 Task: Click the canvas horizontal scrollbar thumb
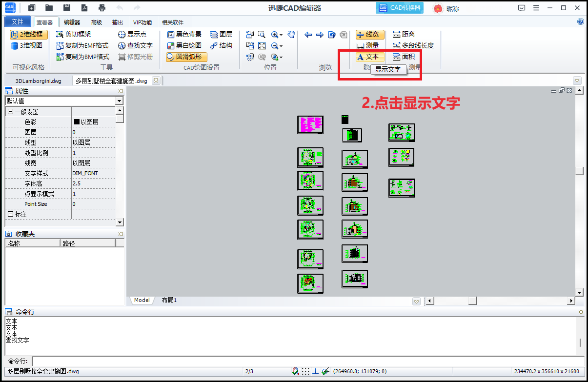pyautogui.click(x=472, y=301)
